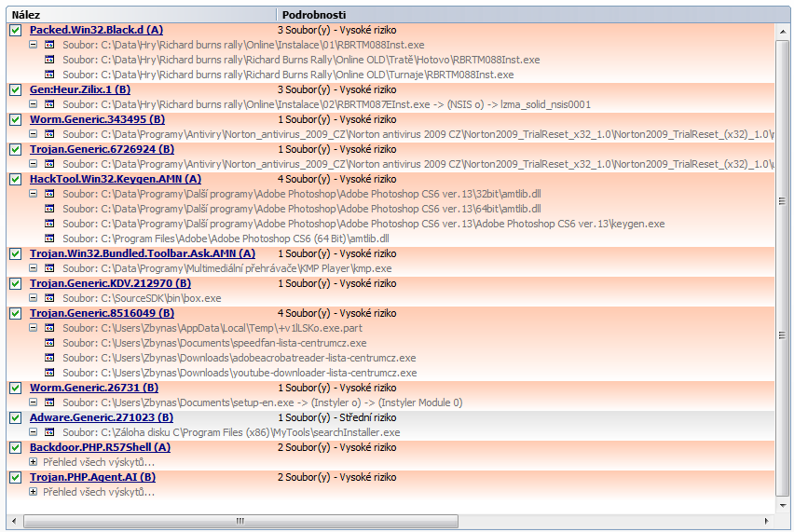Open the Trojan.PHP.Agent.AI (B) link
The width and height of the screenshot is (794, 532).
(x=92, y=477)
